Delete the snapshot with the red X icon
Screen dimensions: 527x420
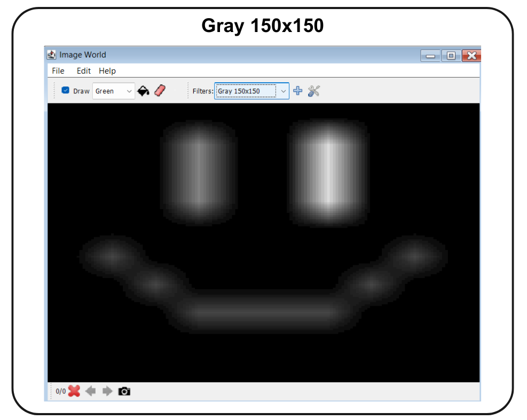tap(74, 391)
